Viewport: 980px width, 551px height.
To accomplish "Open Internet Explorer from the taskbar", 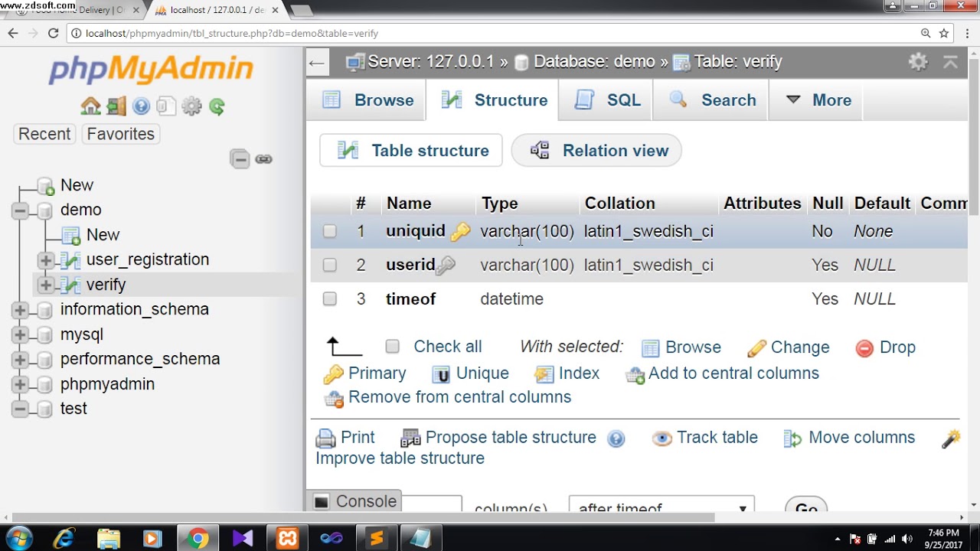I will point(64,539).
